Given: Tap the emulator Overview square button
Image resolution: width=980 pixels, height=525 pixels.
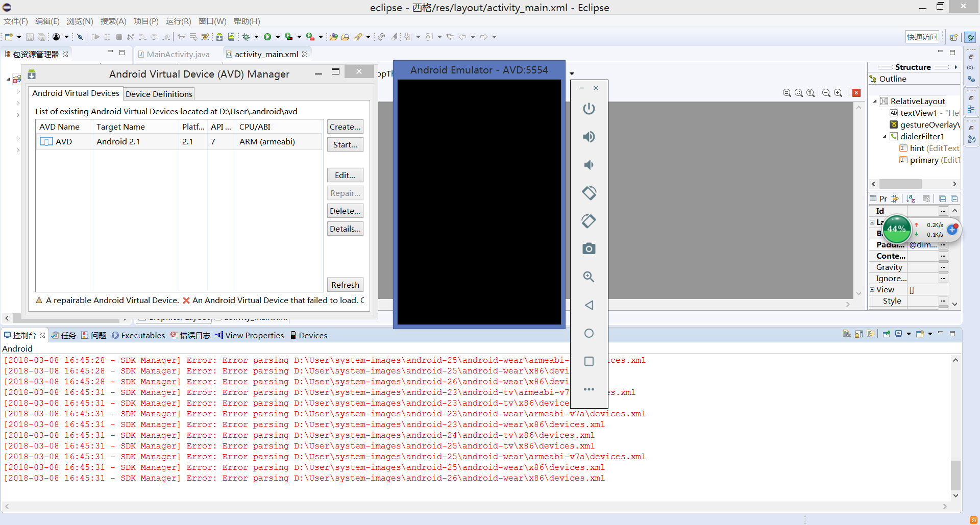Looking at the screenshot, I should point(589,361).
